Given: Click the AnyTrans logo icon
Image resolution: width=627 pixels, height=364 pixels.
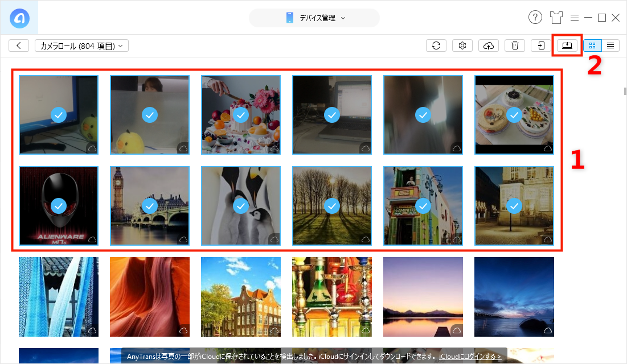Looking at the screenshot, I should point(19,18).
